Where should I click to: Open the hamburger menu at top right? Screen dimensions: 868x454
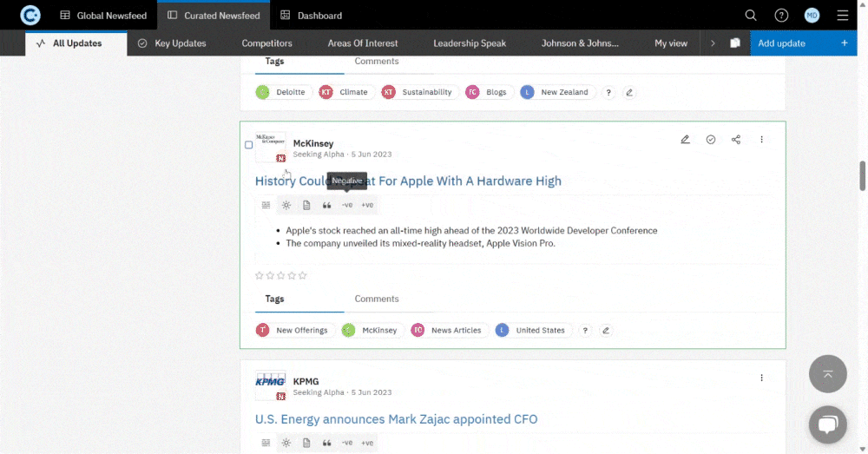click(843, 16)
